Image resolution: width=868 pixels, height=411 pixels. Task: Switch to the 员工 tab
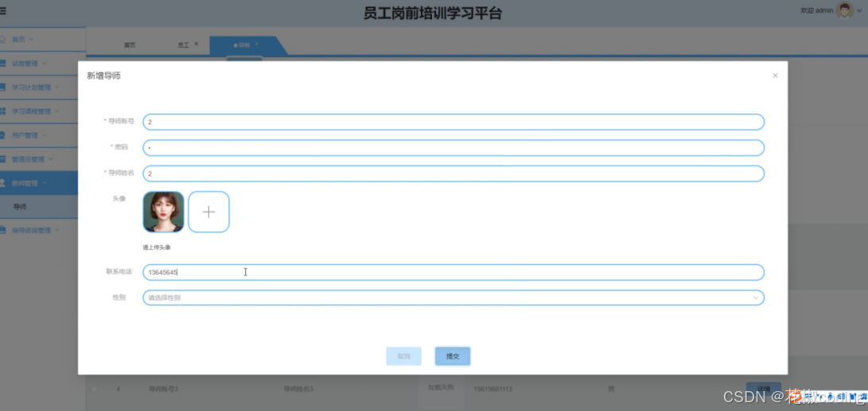click(x=183, y=45)
